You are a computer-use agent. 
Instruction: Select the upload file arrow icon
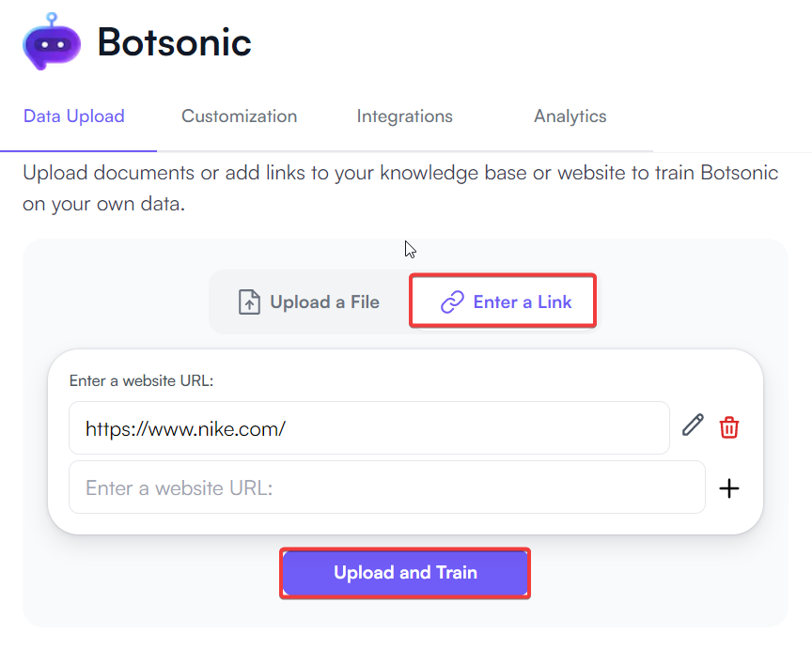point(249,301)
